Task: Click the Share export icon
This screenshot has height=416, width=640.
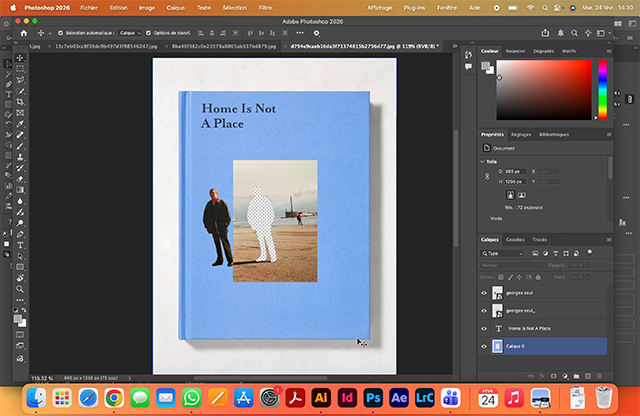Action: tap(545, 33)
